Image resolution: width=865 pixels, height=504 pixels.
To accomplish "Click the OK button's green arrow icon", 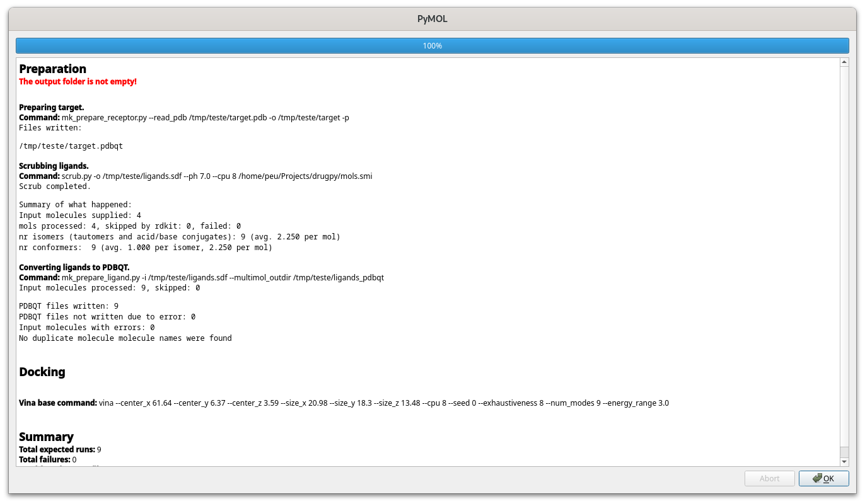I will (x=817, y=478).
